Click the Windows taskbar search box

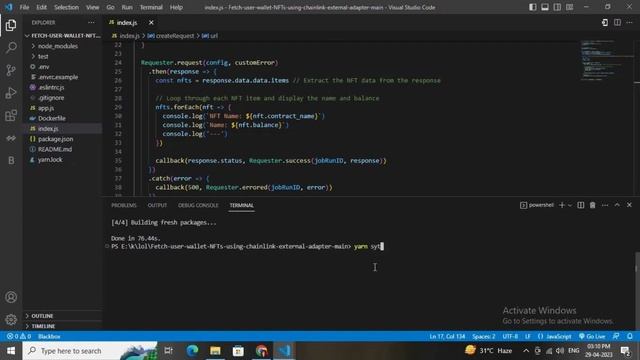click(90, 351)
